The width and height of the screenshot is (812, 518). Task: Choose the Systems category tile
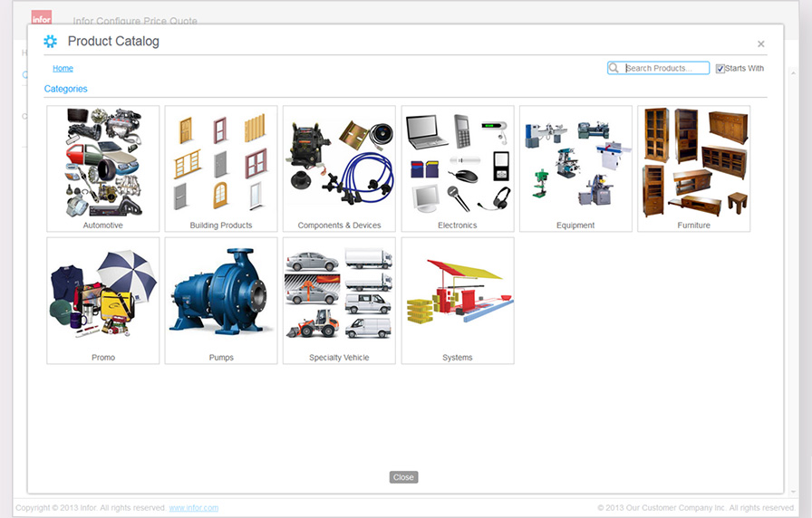tap(458, 295)
